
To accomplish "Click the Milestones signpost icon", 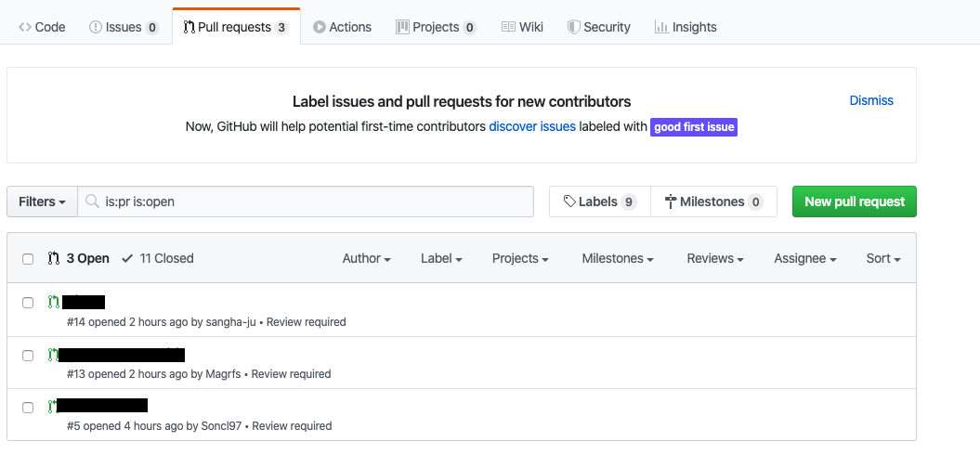I will (671, 201).
